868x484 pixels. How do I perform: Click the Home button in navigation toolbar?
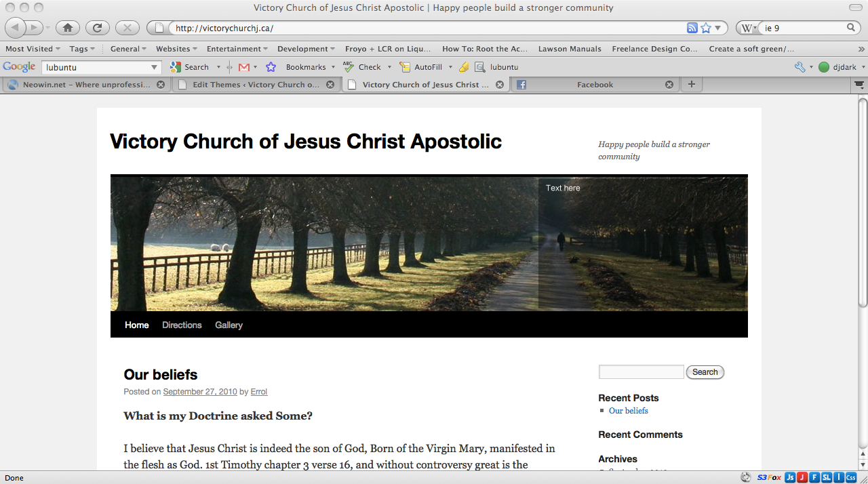click(x=68, y=28)
